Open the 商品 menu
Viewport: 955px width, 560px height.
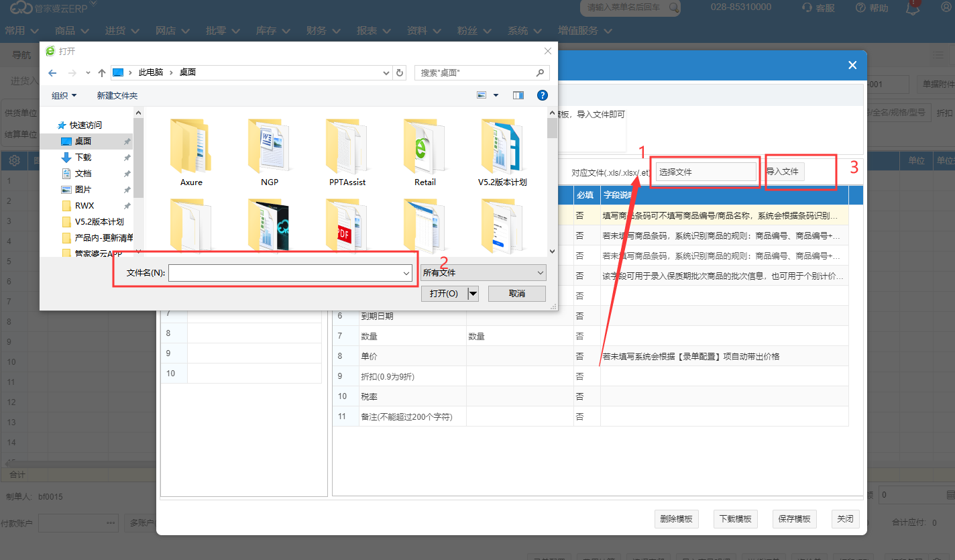(x=72, y=30)
